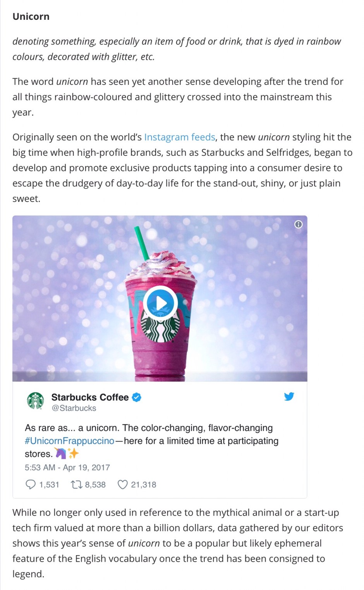Click the Frappuccino cup video thumbnail
This screenshot has height=590, width=364.
pos(160,298)
